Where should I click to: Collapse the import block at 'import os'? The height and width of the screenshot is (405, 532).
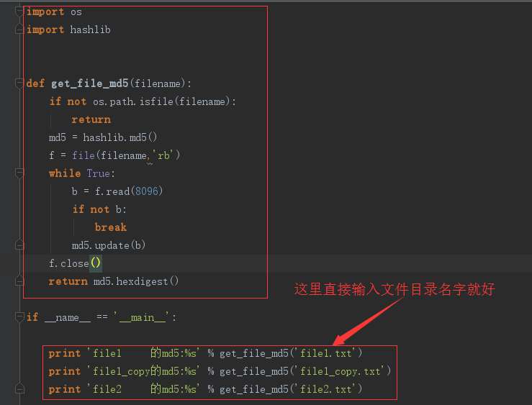(19, 12)
